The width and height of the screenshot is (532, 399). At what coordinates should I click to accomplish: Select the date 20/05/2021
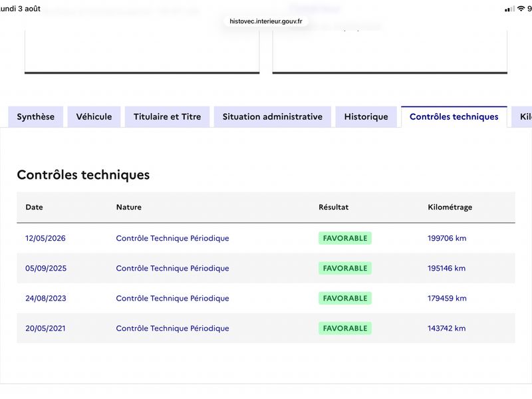45,329
